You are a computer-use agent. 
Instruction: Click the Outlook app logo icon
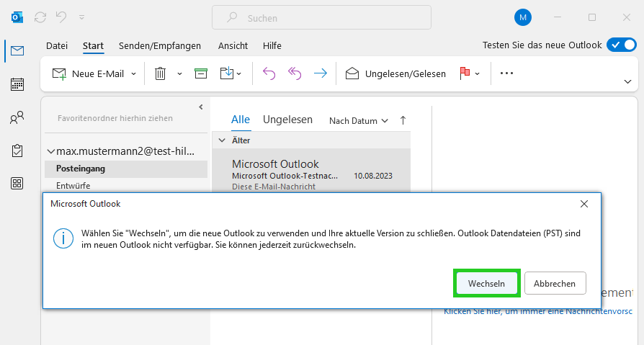tap(17, 17)
